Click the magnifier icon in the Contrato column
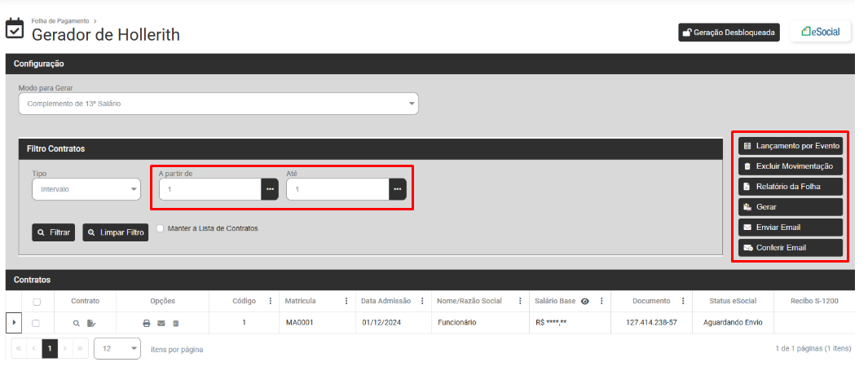Viewport: 868px width, 371px height. [x=77, y=324]
